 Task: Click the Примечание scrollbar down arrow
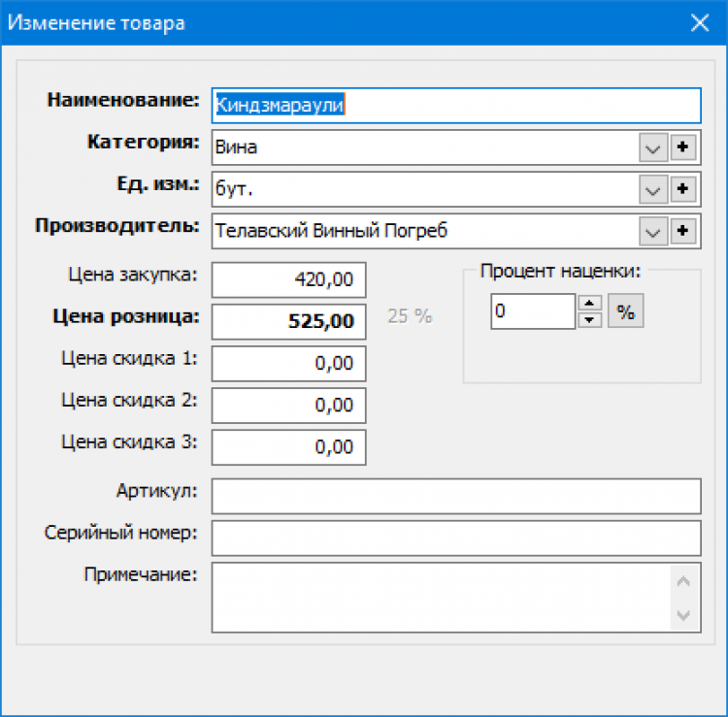(683, 615)
